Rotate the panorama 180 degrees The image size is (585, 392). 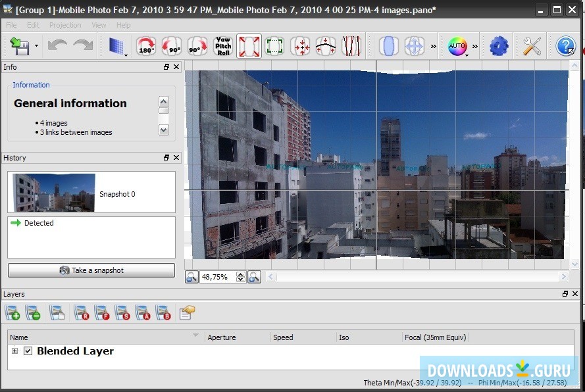[x=145, y=46]
